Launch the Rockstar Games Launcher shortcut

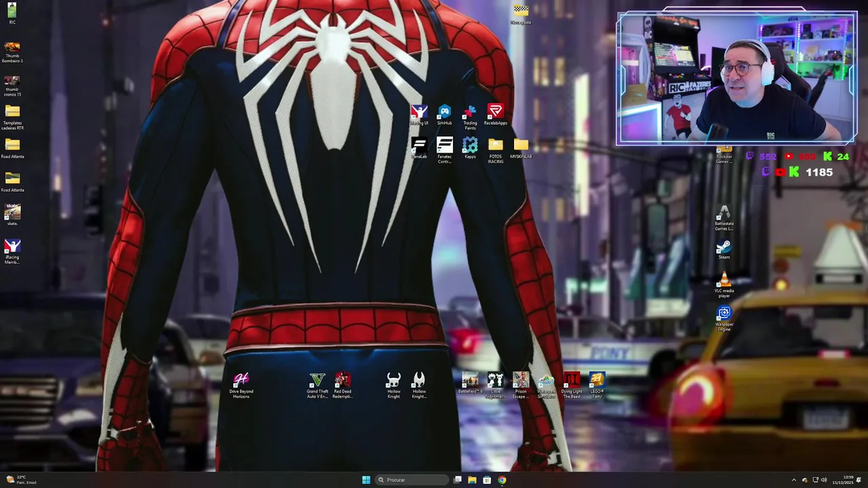(x=724, y=155)
